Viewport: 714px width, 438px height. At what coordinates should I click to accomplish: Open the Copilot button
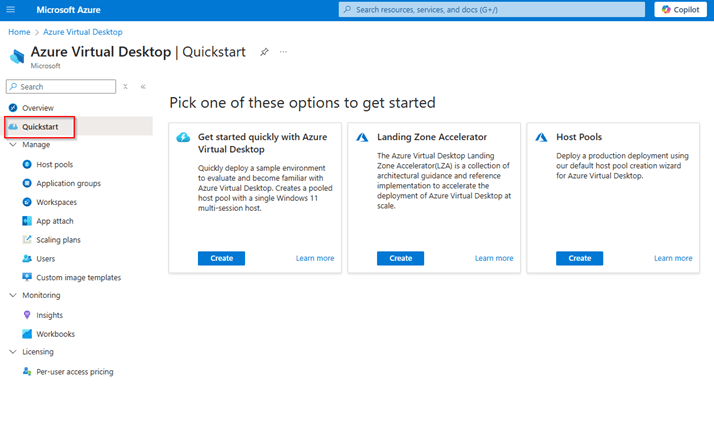(x=681, y=9)
